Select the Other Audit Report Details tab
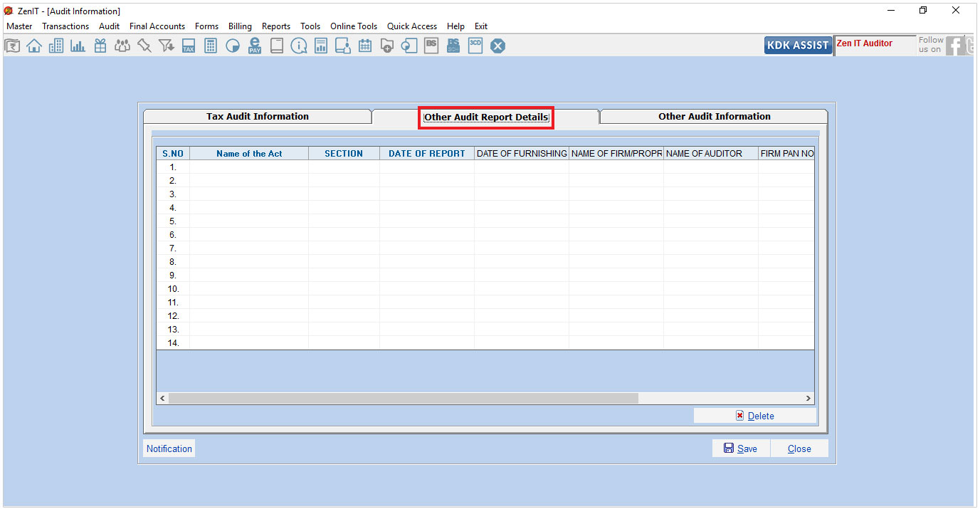This screenshot has width=980, height=509. pos(486,117)
